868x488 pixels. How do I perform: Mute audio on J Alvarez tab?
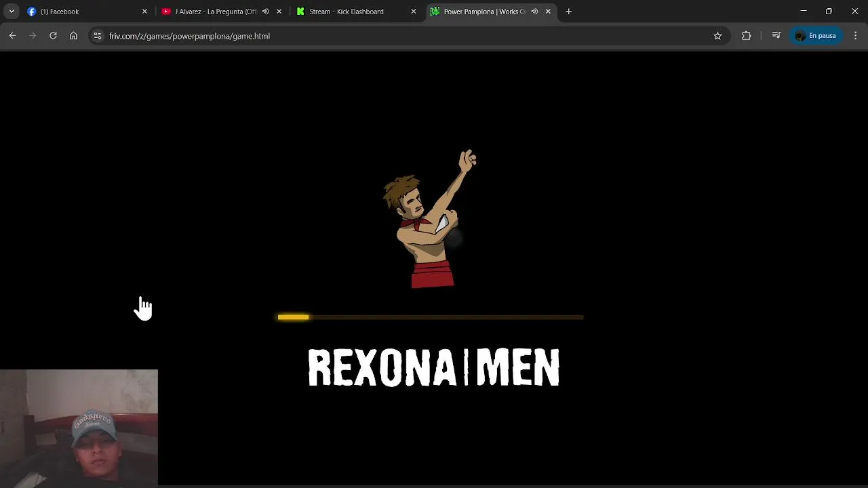[265, 12]
